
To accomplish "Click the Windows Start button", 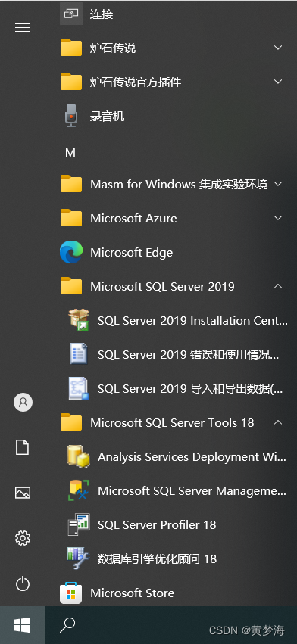I will 22,625.
